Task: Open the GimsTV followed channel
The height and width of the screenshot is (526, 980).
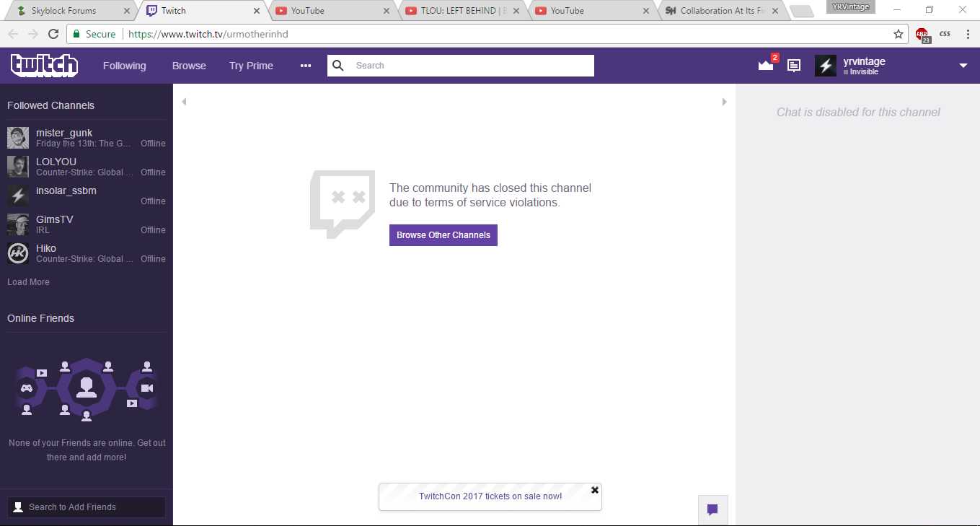Action: tap(87, 224)
